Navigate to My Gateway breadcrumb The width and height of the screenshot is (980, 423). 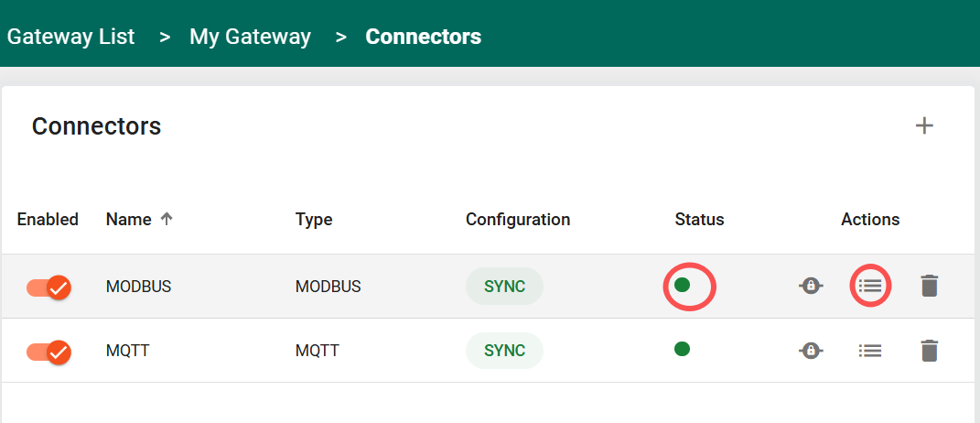coord(250,37)
